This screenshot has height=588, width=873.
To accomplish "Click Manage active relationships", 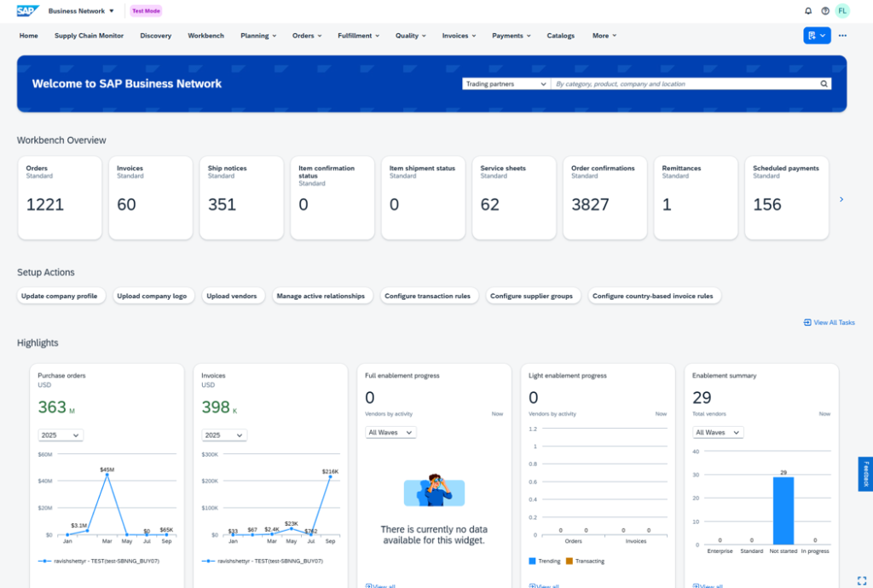I will pyautogui.click(x=321, y=296).
